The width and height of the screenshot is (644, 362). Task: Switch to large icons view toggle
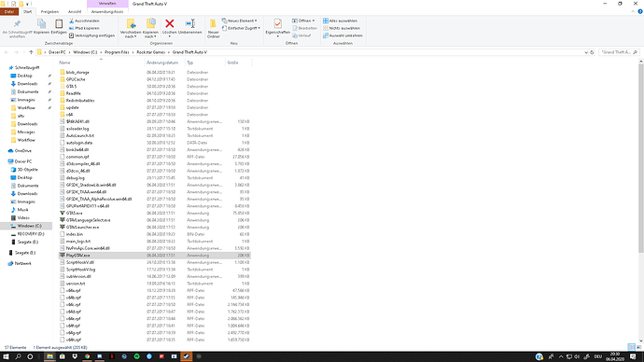638,347
